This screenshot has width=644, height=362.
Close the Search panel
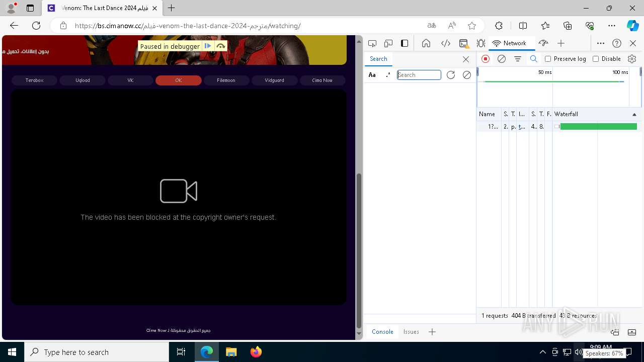466,59
